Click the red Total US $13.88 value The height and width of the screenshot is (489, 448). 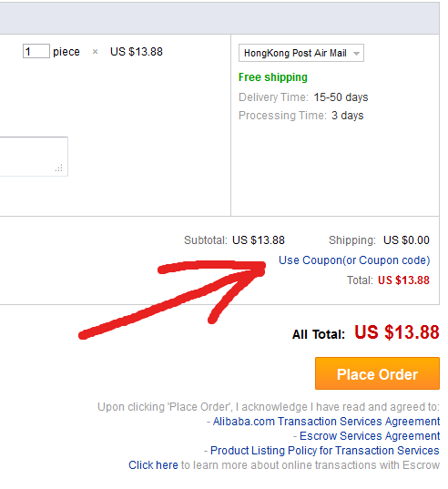click(x=403, y=280)
